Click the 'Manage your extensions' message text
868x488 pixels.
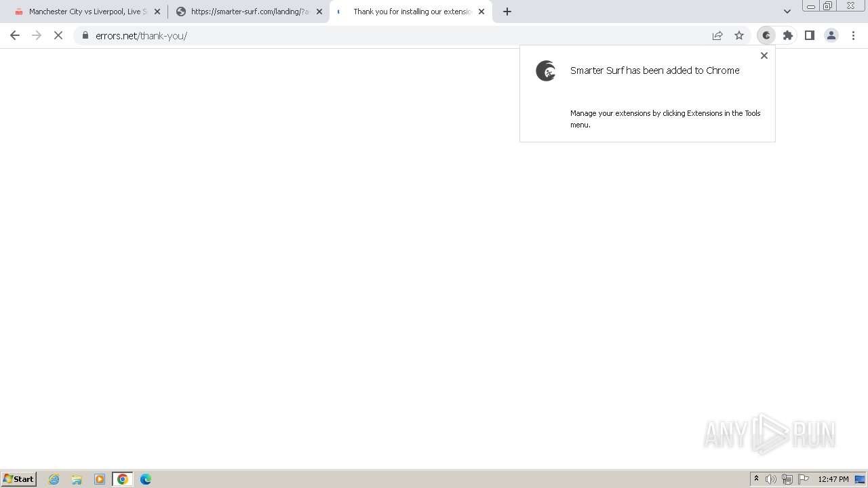click(x=665, y=119)
